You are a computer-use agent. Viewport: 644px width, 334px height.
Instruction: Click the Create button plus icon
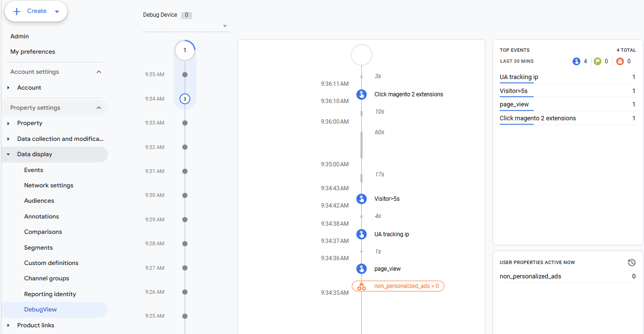click(x=17, y=11)
